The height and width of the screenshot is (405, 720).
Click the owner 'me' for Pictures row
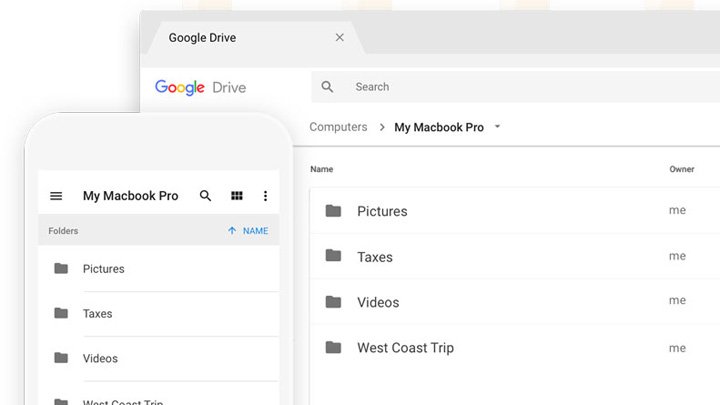(x=677, y=210)
